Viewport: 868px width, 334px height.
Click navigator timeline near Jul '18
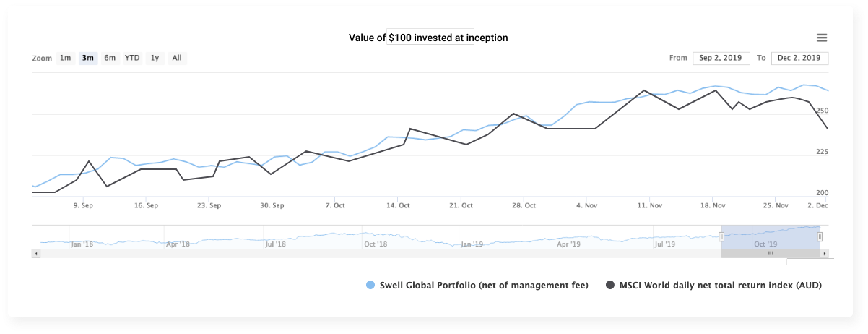275,244
